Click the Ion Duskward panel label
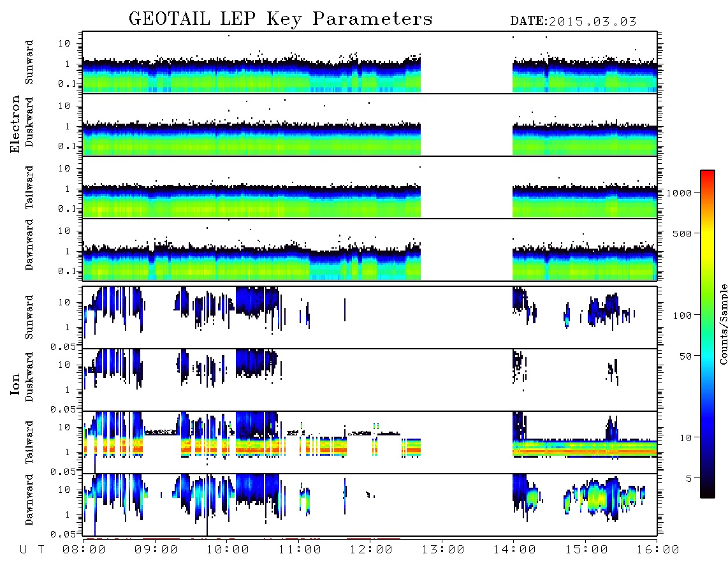This screenshot has width=728, height=561. pos(29,377)
